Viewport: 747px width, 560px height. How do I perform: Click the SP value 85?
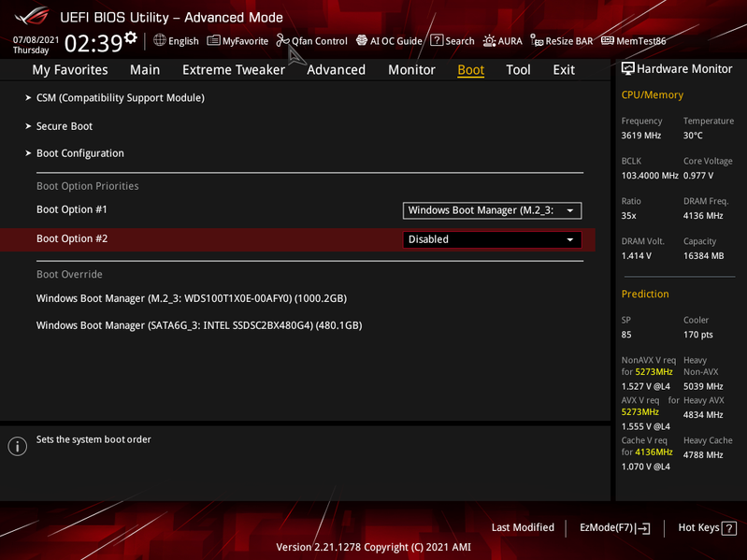pyautogui.click(x=626, y=335)
